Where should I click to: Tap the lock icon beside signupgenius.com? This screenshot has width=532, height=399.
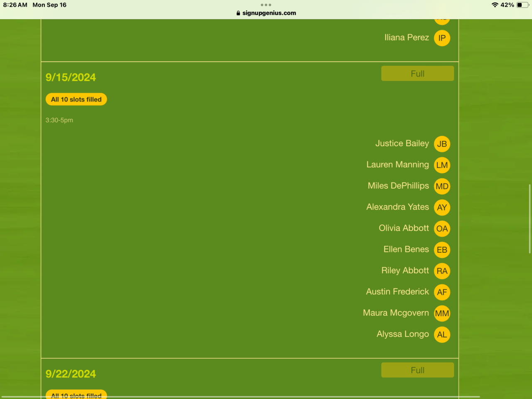pyautogui.click(x=238, y=13)
